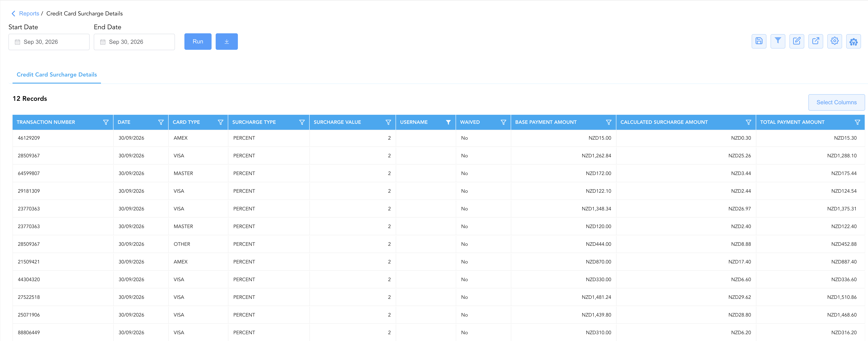The image size is (868, 341).
Task: Open the active Username column filter
Action: coord(448,122)
